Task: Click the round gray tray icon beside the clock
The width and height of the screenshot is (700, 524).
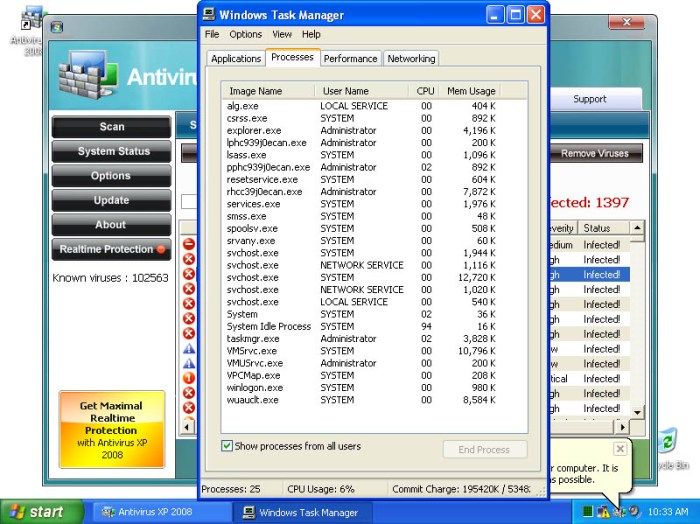Action: (x=633, y=511)
